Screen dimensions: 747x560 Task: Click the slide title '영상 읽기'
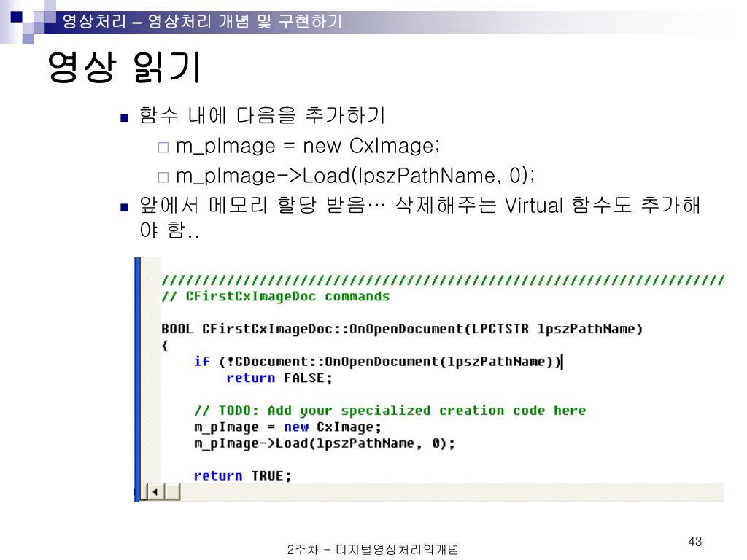[x=124, y=66]
